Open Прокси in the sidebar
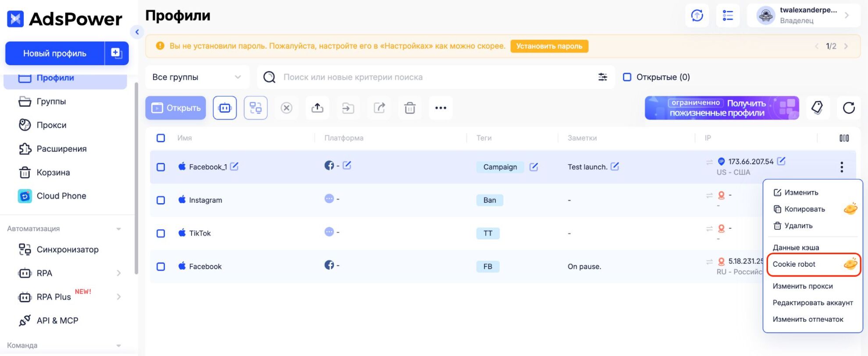This screenshot has width=868, height=356. pos(52,125)
